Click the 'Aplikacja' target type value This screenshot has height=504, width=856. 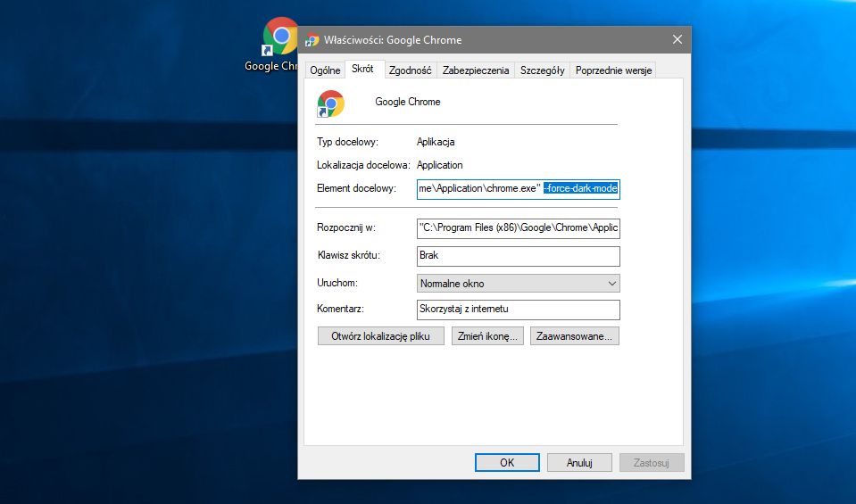point(436,142)
